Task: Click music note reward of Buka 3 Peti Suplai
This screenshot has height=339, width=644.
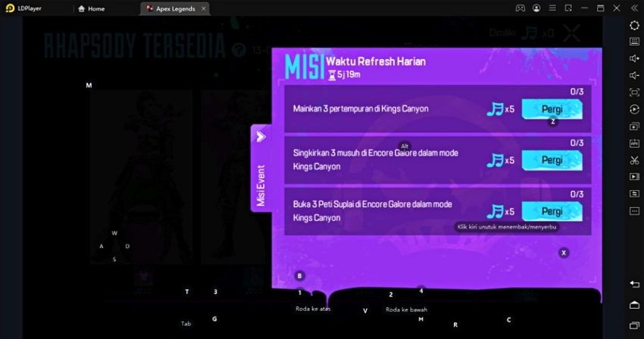Action: [x=495, y=212]
